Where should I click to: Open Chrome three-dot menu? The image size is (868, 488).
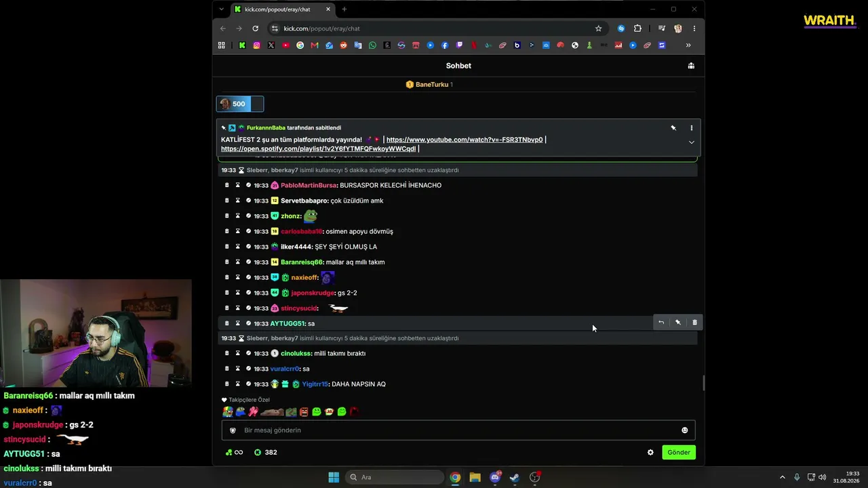click(x=694, y=28)
